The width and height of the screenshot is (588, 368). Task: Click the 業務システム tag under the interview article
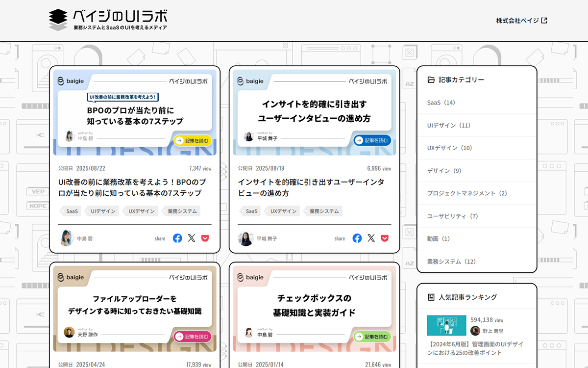point(323,211)
